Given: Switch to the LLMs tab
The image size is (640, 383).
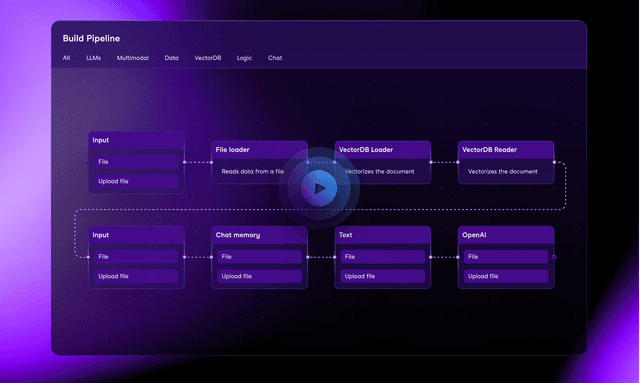Looking at the screenshot, I should tap(93, 58).
